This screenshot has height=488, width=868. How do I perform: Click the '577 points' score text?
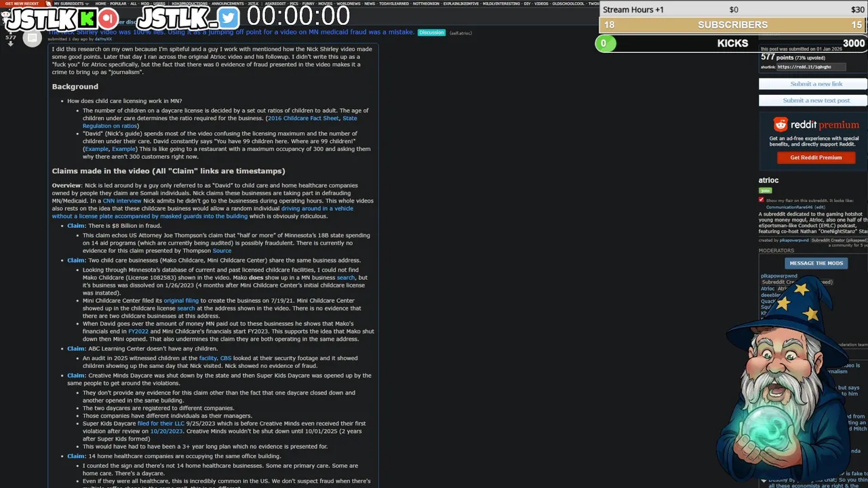pyautogui.click(x=776, y=58)
